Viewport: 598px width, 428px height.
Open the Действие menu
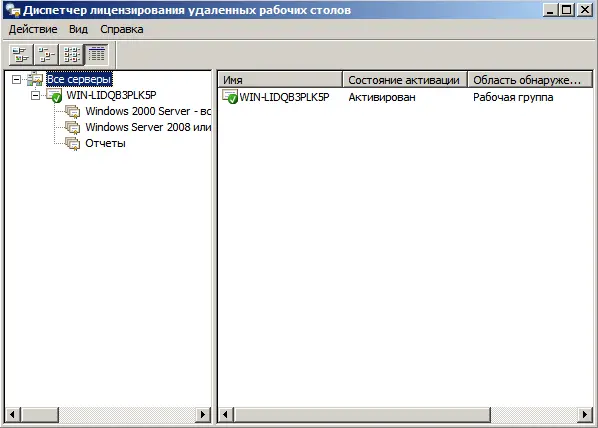[x=33, y=29]
